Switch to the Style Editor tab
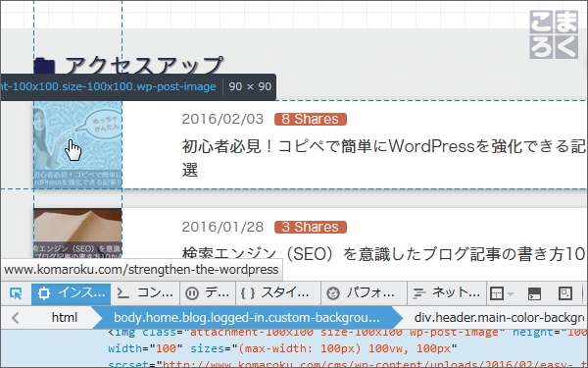The width and height of the screenshot is (588, 368). [278, 293]
